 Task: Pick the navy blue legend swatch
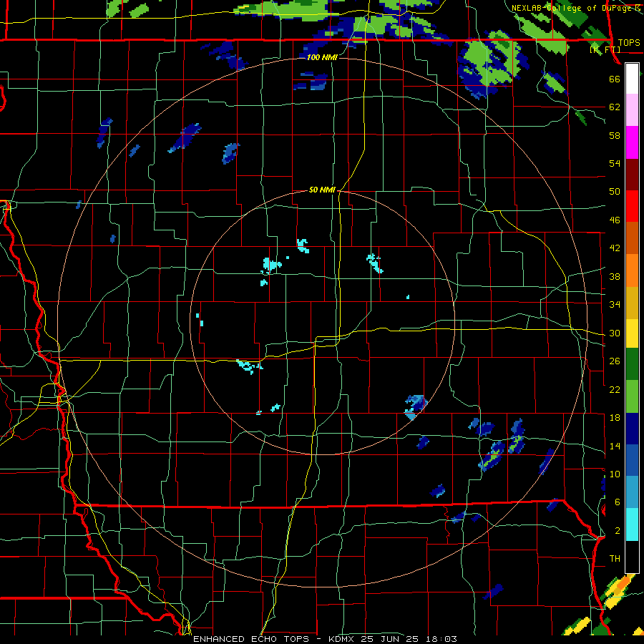[x=632, y=429]
